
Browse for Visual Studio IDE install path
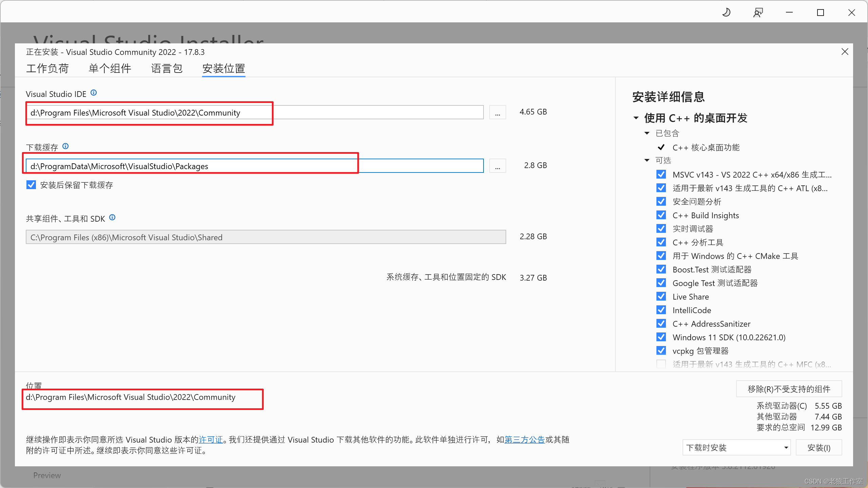tap(497, 113)
